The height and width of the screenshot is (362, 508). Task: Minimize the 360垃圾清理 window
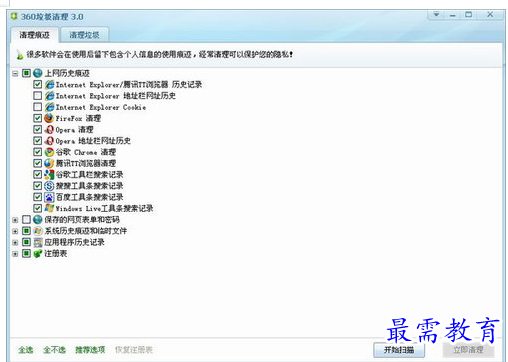(x=452, y=15)
